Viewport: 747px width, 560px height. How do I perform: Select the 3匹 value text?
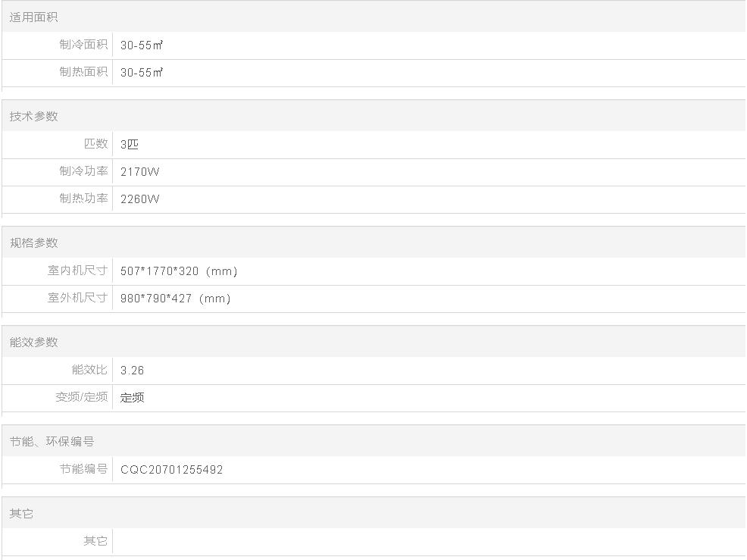point(130,144)
